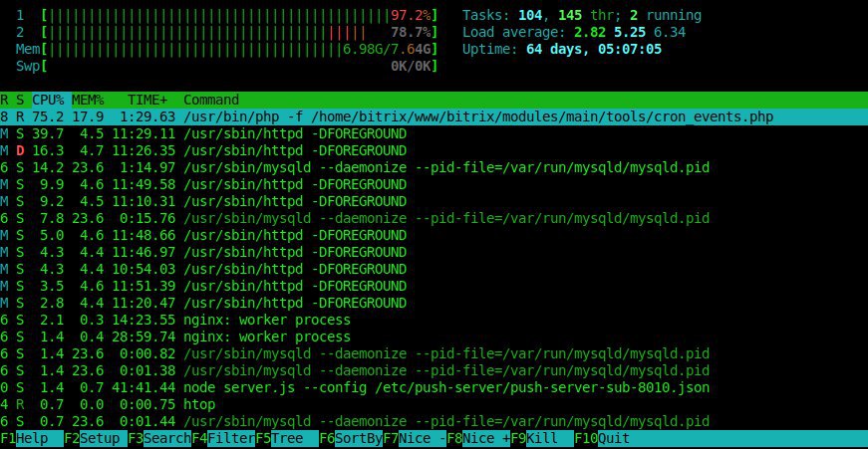Click the Mem bar showing 6.98G/7.64G
The image size is (868, 449).
coord(227,49)
